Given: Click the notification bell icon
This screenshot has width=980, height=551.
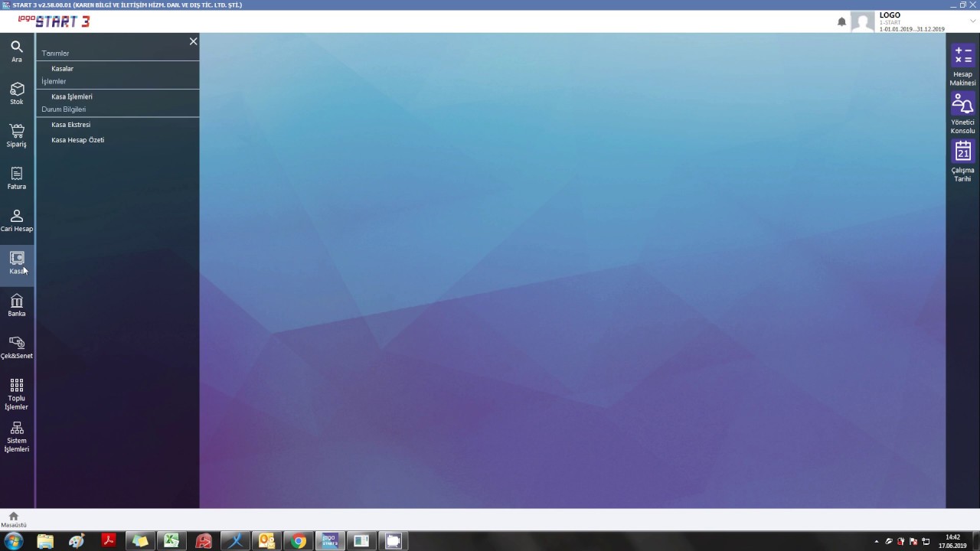Looking at the screenshot, I should click(x=841, y=22).
